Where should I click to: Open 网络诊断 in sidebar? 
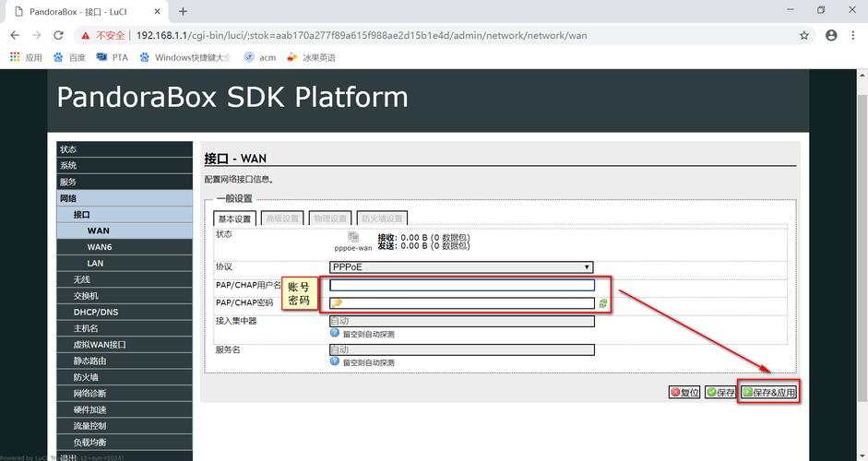point(125,394)
